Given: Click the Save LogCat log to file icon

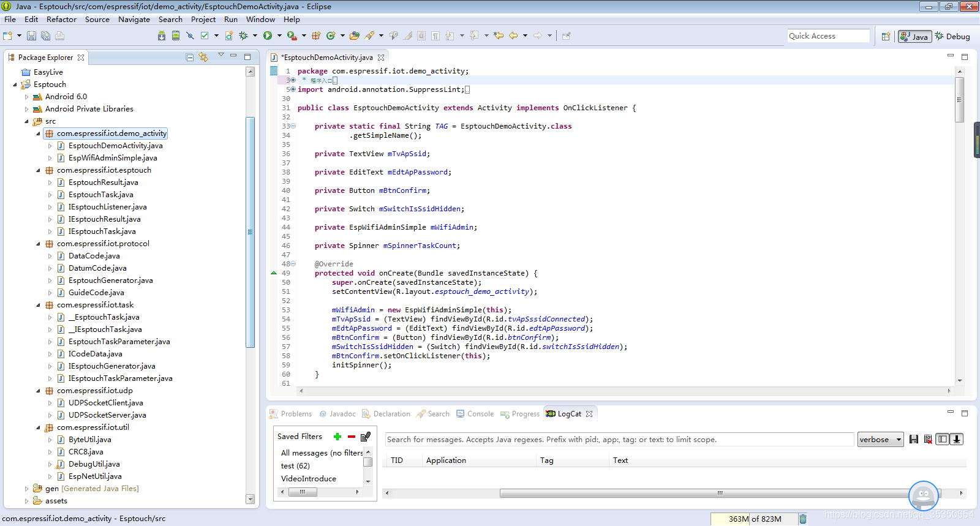Looking at the screenshot, I should [x=914, y=439].
